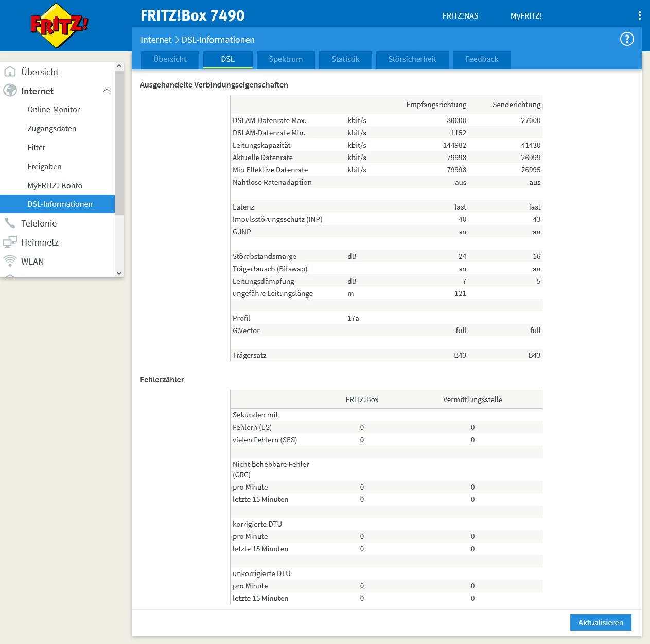This screenshot has height=644, width=650.
Task: Open the Spektrum tab
Action: (286, 59)
